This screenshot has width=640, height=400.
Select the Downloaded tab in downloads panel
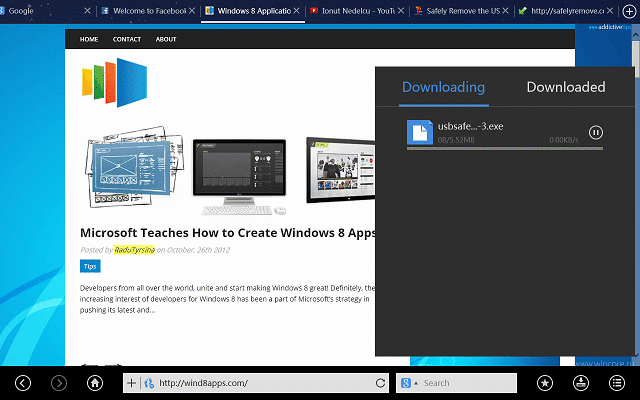[566, 87]
